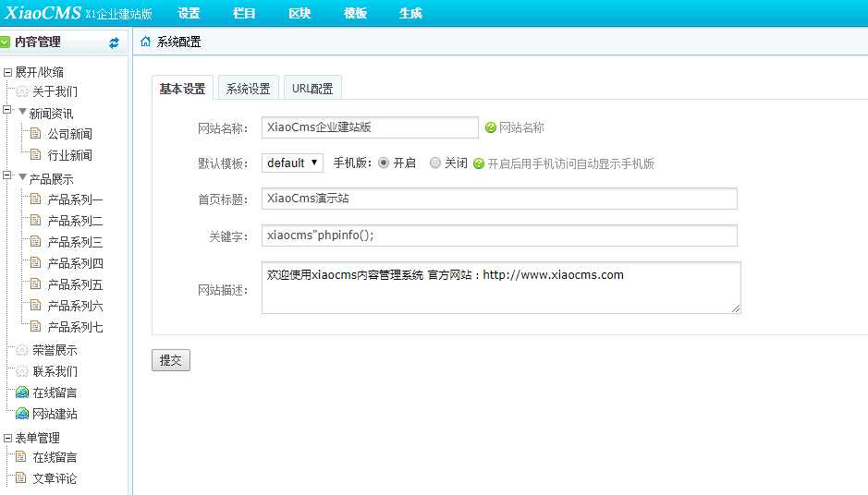The width and height of the screenshot is (868, 495).
Task: Switch to the 基本设置 tab
Action: pyautogui.click(x=182, y=88)
